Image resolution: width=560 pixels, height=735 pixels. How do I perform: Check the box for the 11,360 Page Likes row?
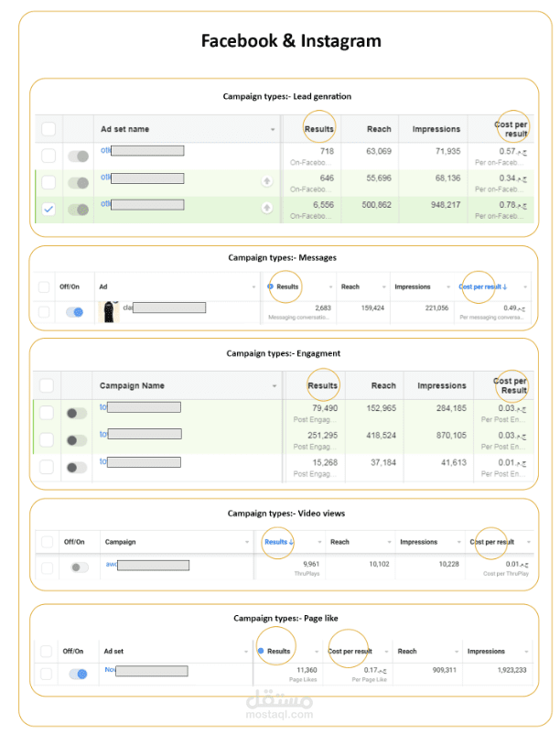tap(46, 674)
